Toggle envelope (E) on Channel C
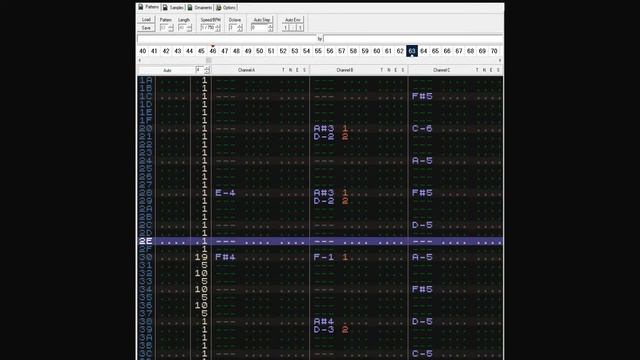The image size is (640, 360). [x=491, y=70]
